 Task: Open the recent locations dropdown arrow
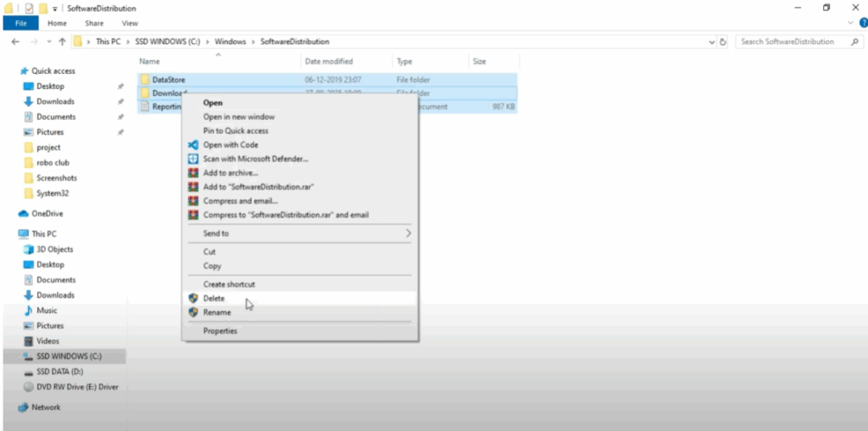[x=48, y=42]
